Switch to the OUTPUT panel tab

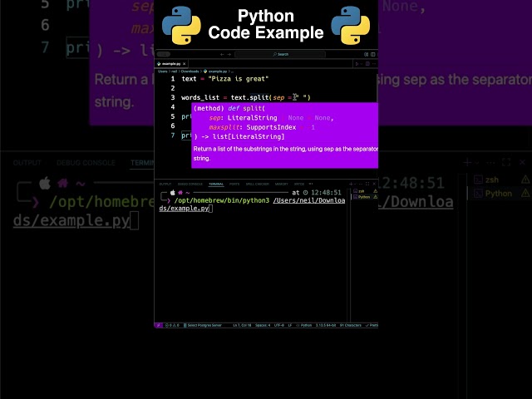coord(165,184)
